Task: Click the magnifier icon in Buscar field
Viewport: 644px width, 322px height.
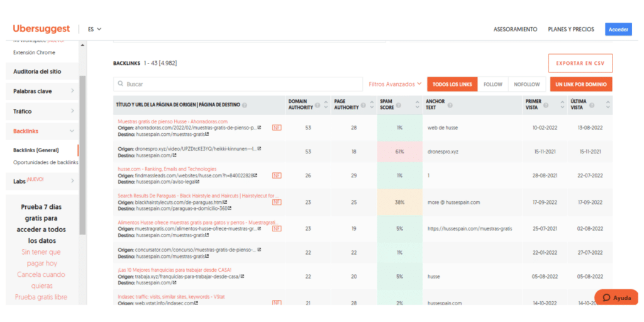Action: coord(120,84)
